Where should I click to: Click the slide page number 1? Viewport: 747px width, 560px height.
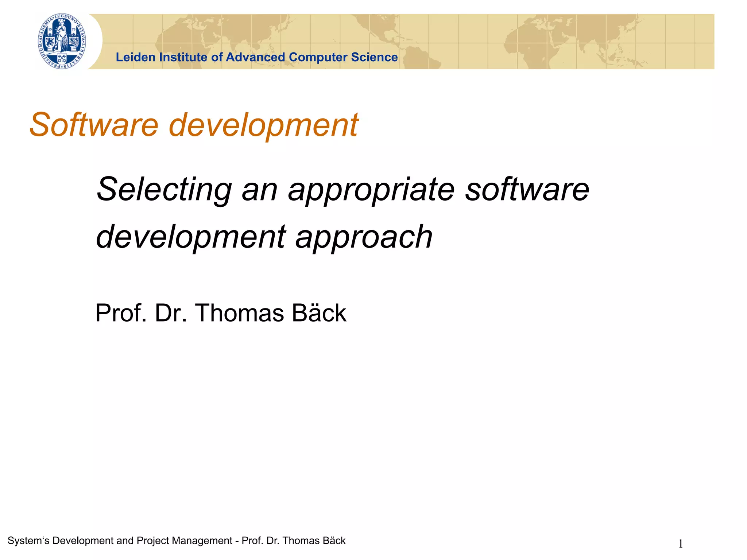680,544
